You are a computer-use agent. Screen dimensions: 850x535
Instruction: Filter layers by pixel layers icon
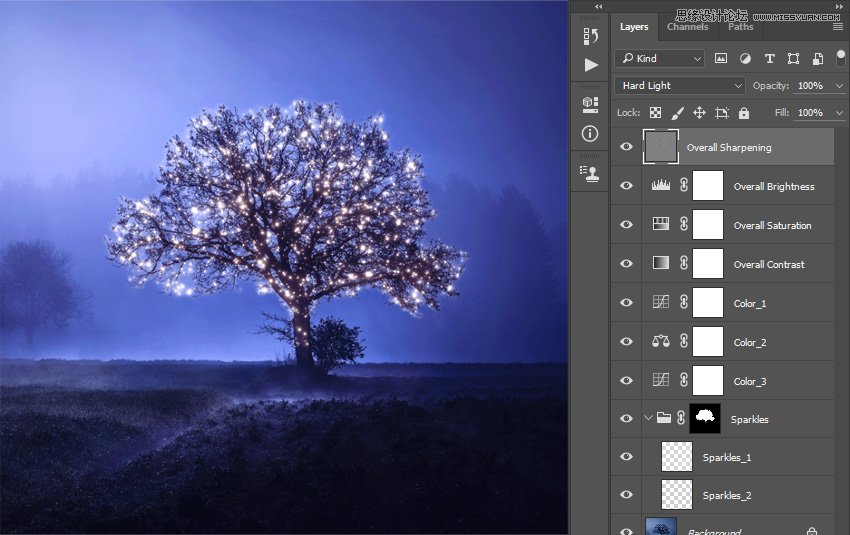point(720,59)
